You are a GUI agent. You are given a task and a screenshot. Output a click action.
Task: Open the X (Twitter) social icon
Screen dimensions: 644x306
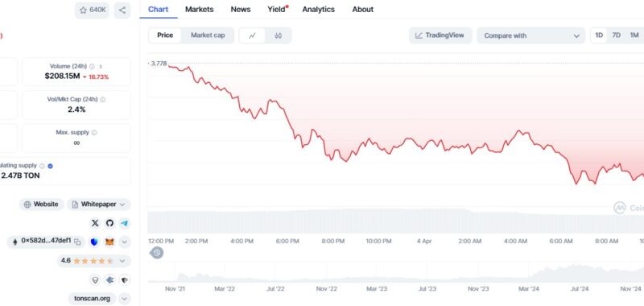(95, 223)
